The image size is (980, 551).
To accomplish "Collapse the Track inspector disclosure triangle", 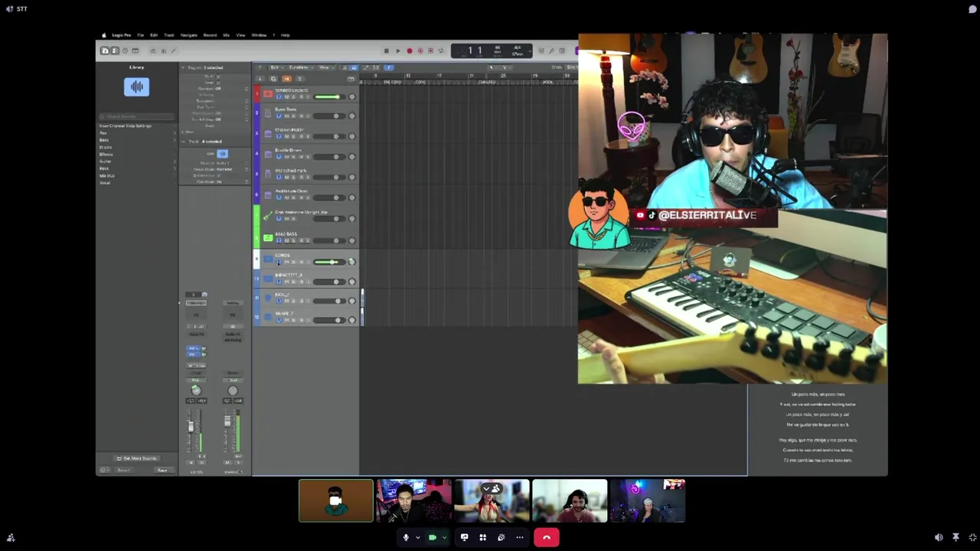I will pos(183,142).
